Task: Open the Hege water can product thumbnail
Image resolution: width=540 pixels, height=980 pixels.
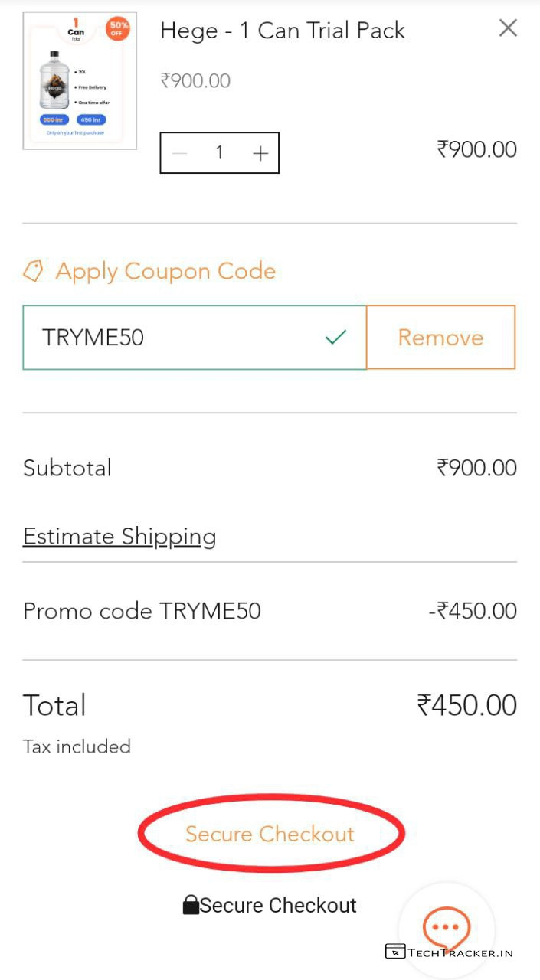Action: tap(80, 80)
